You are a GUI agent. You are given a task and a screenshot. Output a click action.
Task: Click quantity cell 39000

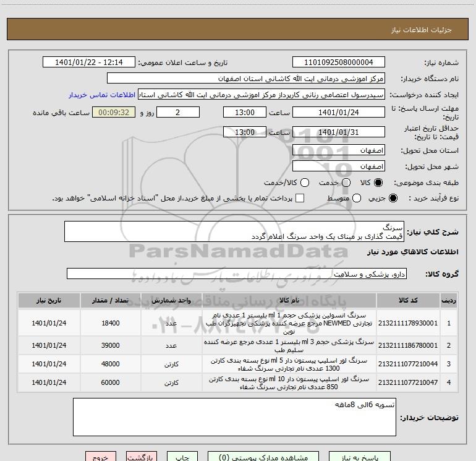(x=111, y=345)
